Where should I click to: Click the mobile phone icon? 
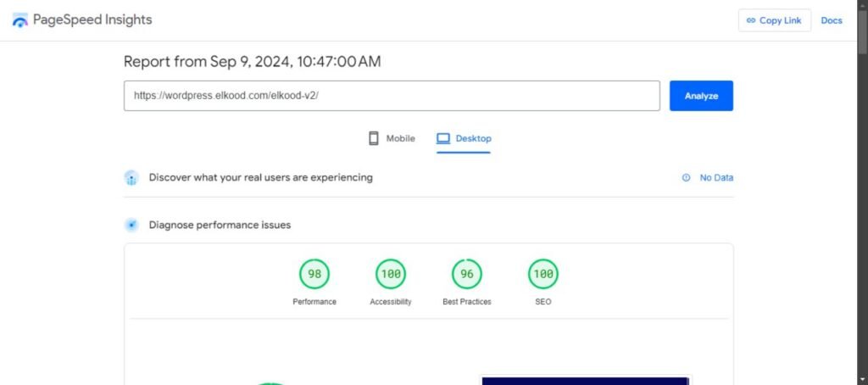[374, 138]
